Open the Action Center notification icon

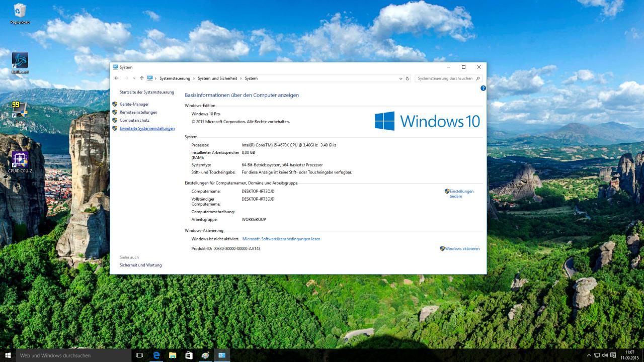(x=613, y=355)
